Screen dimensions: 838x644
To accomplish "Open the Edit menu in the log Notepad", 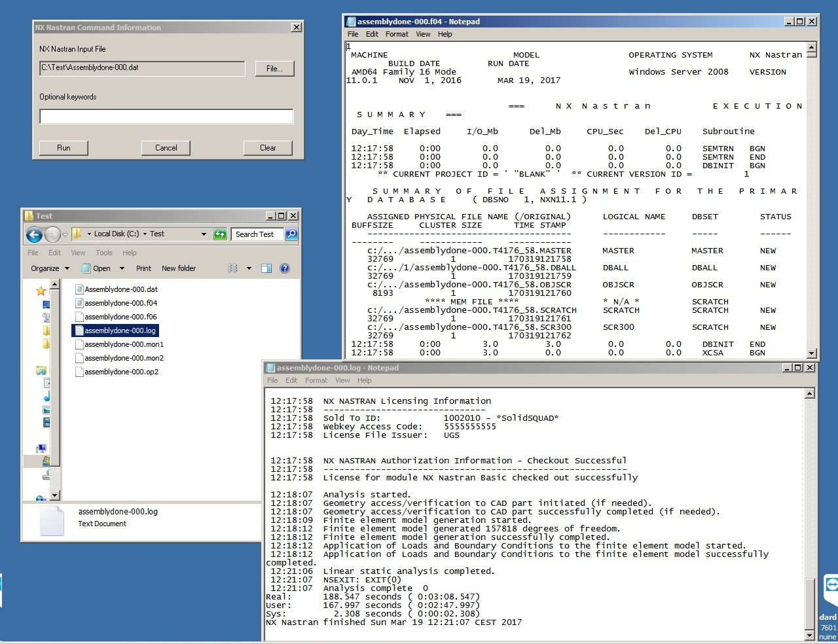I will click(291, 380).
